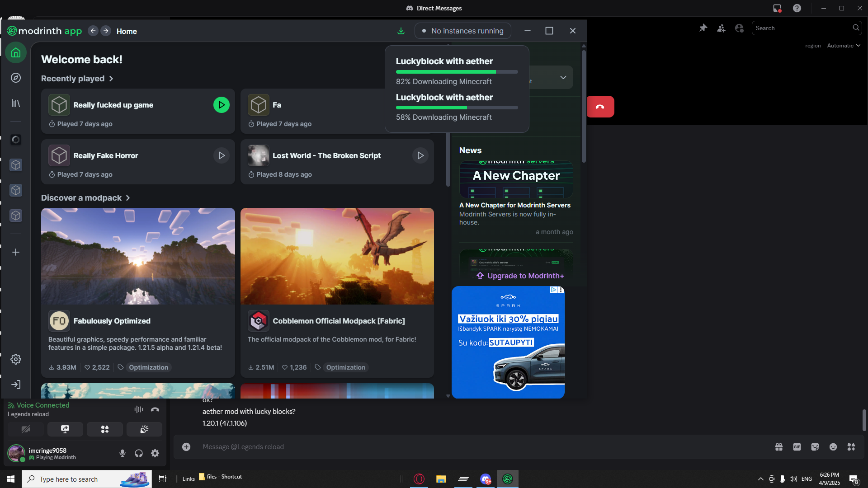This screenshot has height=488, width=868.
Task: Open the Optimization tag on Fabulously Optimized
Action: click(148, 367)
